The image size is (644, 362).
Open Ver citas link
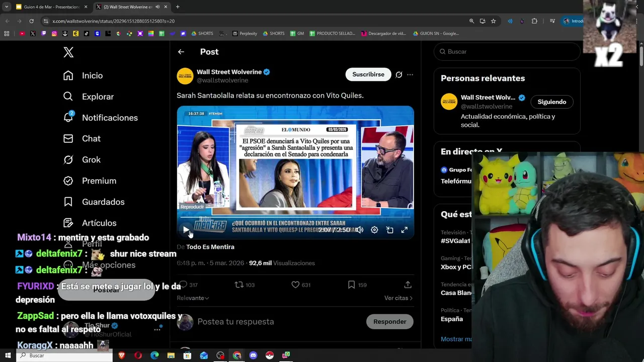398,298
